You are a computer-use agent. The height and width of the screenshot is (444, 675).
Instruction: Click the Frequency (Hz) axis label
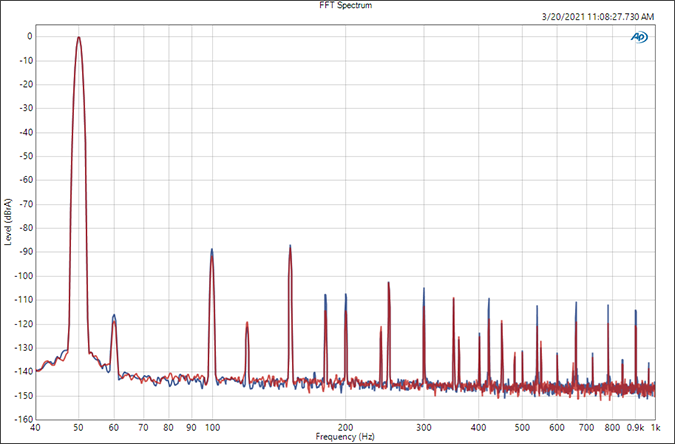pos(345,437)
